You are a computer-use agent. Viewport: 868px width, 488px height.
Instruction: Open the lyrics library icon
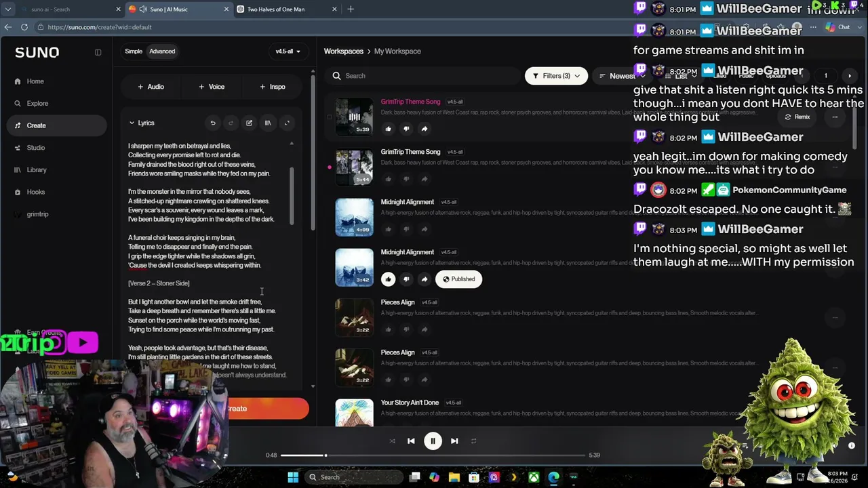point(268,123)
